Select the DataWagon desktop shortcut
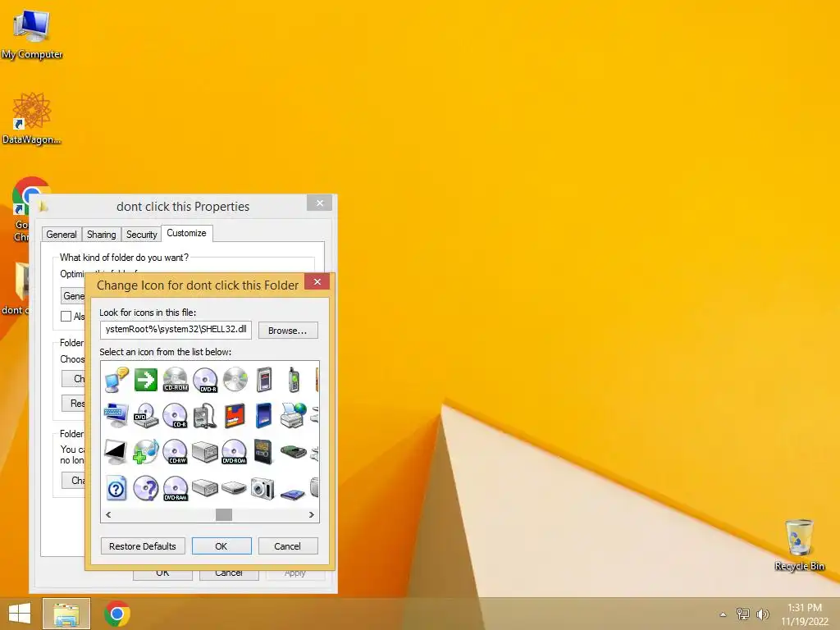This screenshot has width=840, height=630. (32, 118)
